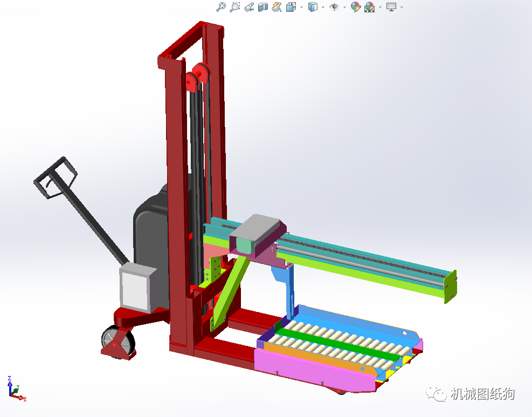
Task: Click the Previous View icon
Action: click(249, 7)
